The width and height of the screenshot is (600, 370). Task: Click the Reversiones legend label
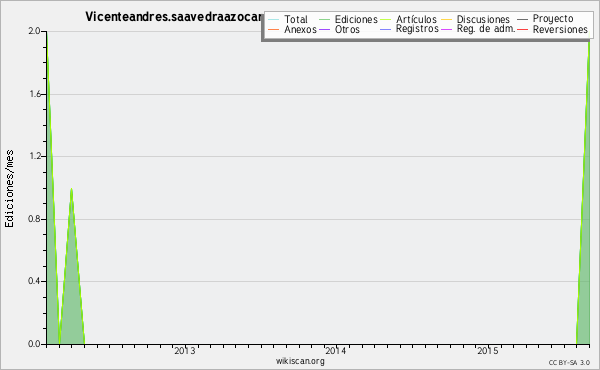560,29
